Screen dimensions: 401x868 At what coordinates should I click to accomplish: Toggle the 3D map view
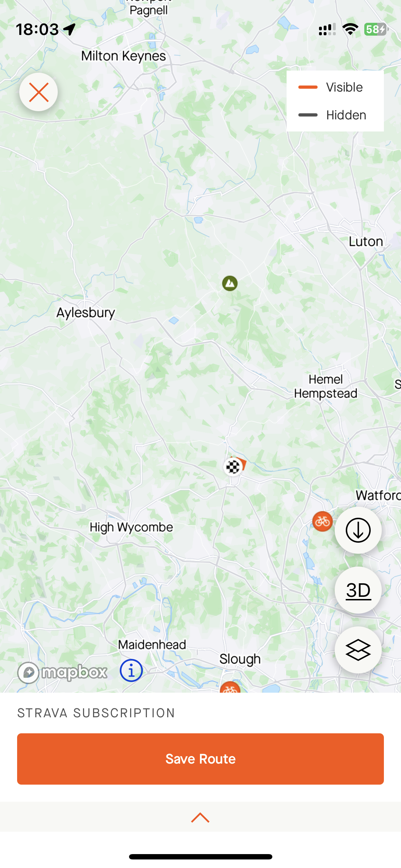point(358,590)
